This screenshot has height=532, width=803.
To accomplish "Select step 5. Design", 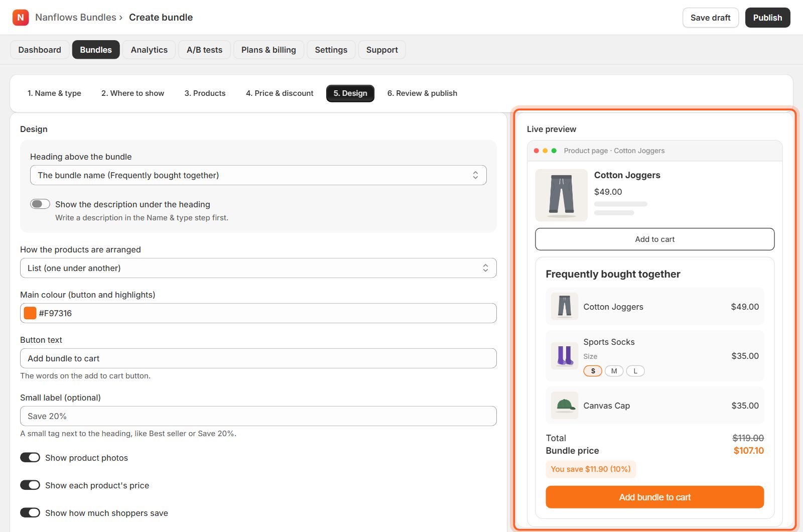I will pos(350,93).
